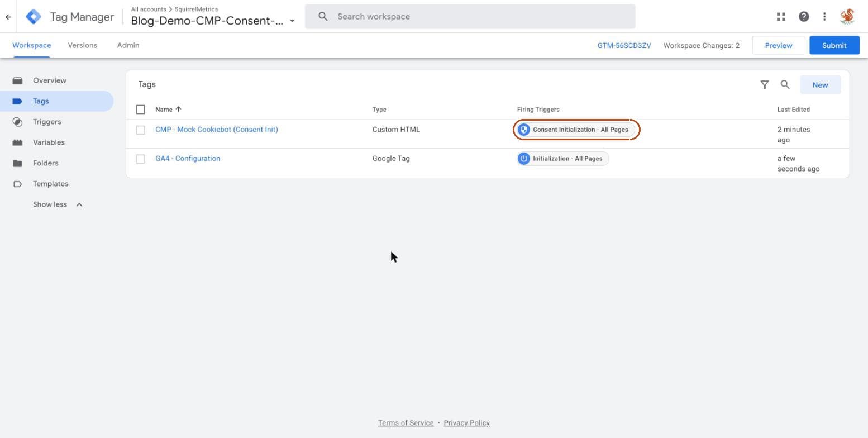This screenshot has width=868, height=438.
Task: Check the CMP - Mock Cookiebot row checkbox
Action: coord(141,130)
